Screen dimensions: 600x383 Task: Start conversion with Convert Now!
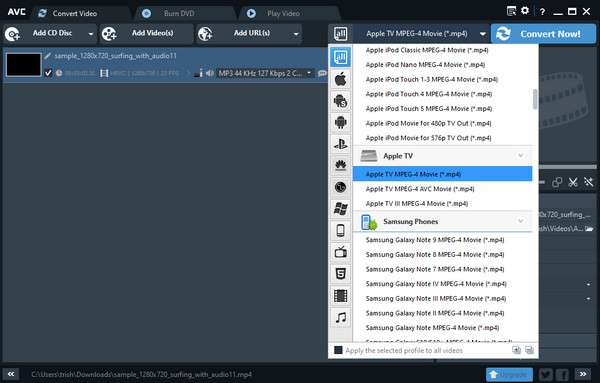tap(543, 34)
